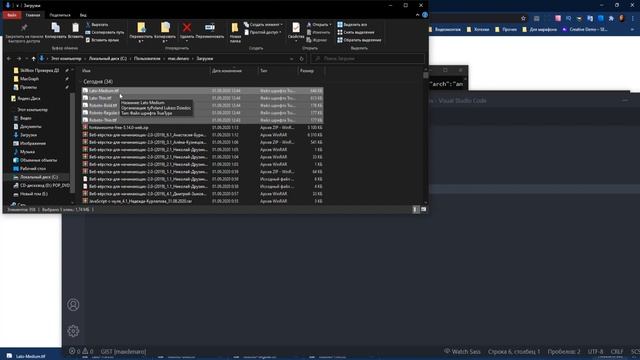
Task: Click 'Этот компьютер' in address bar path
Action: [x=66, y=59]
